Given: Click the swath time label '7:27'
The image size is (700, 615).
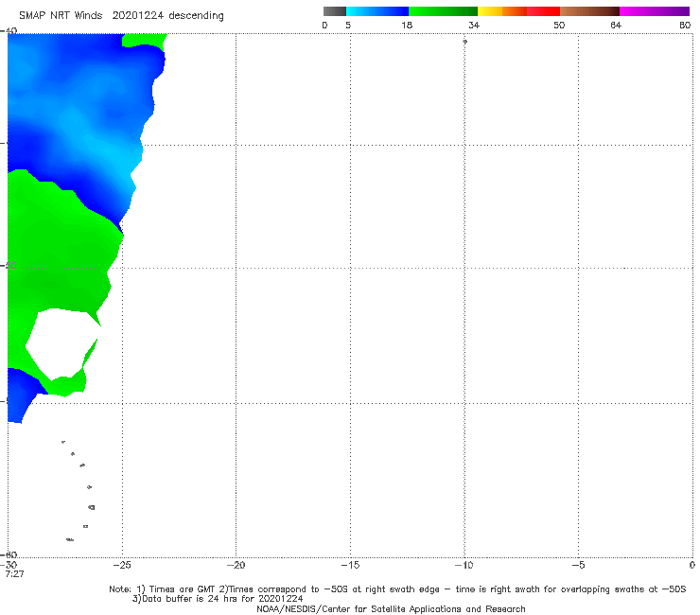Looking at the screenshot, I should [x=15, y=574].
